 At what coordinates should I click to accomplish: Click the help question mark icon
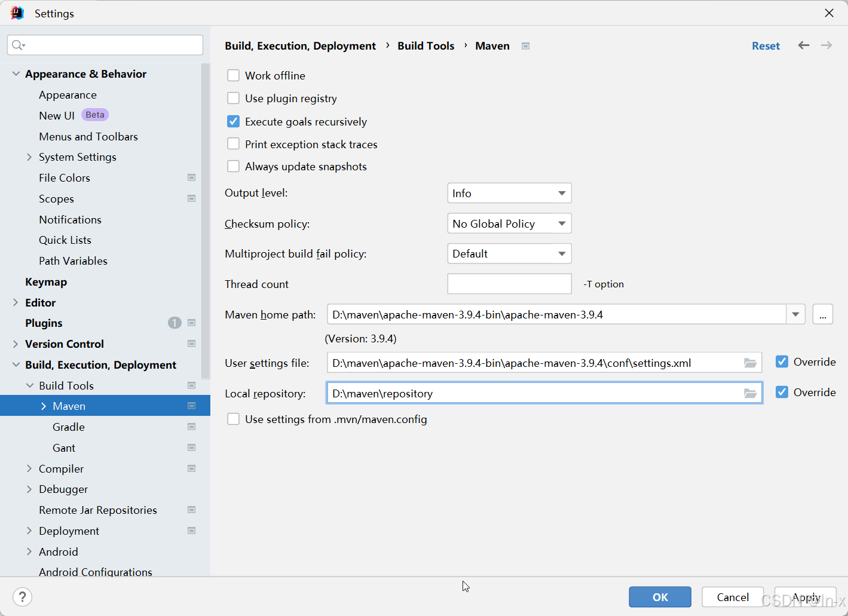(22, 597)
